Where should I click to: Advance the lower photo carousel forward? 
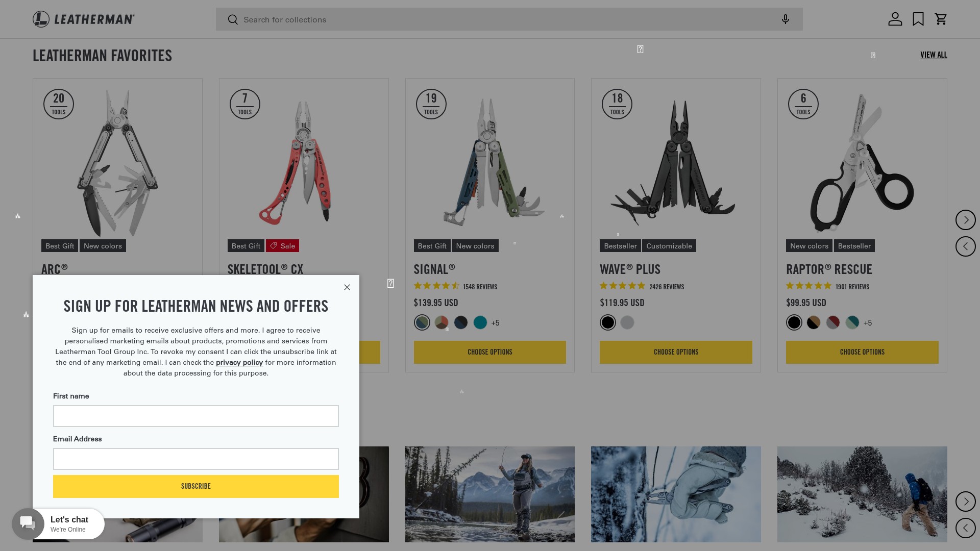pyautogui.click(x=965, y=502)
